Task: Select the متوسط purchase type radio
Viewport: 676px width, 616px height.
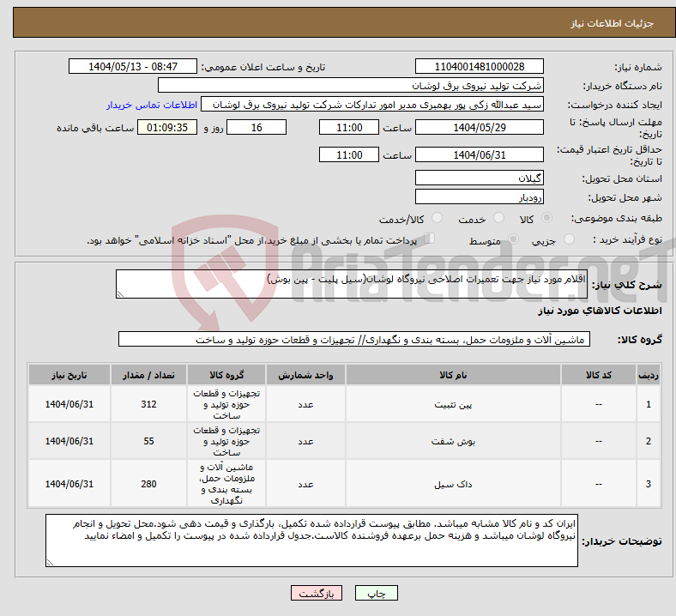Action: pyautogui.click(x=513, y=239)
